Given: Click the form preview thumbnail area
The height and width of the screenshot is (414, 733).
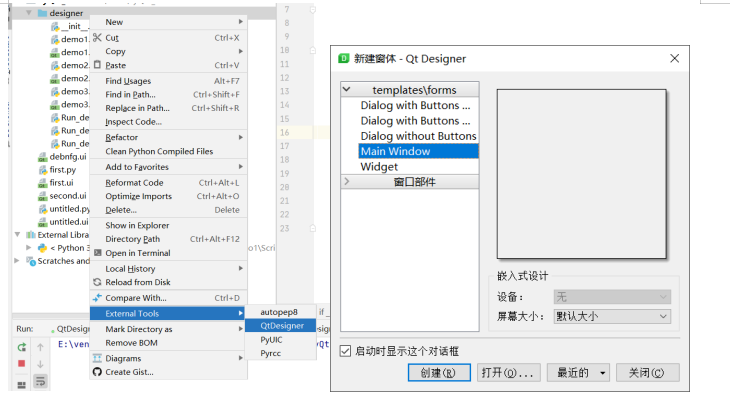Looking at the screenshot, I should click(582, 174).
